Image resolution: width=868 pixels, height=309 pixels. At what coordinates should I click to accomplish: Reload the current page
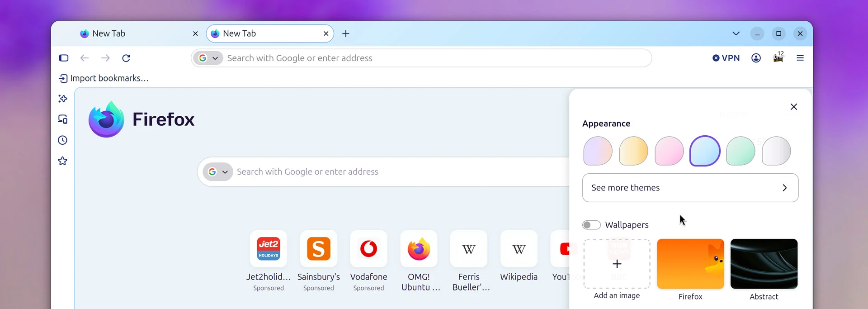(126, 58)
